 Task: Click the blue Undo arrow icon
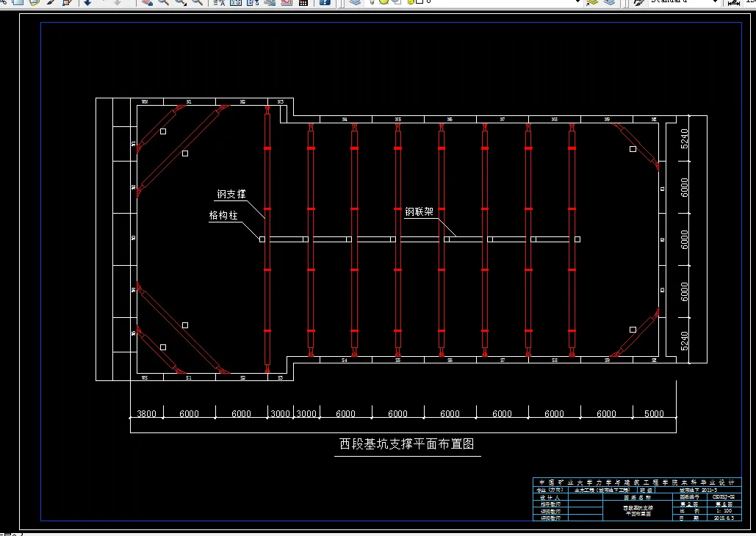click(x=87, y=2)
